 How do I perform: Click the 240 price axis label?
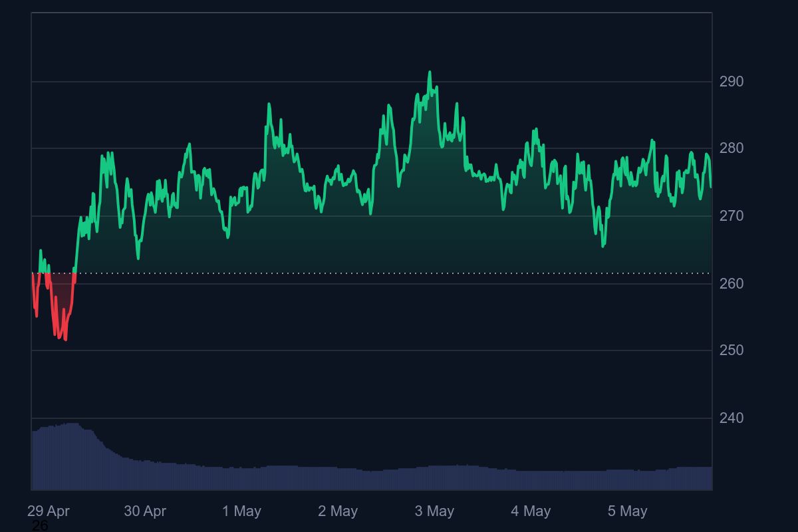click(x=731, y=418)
